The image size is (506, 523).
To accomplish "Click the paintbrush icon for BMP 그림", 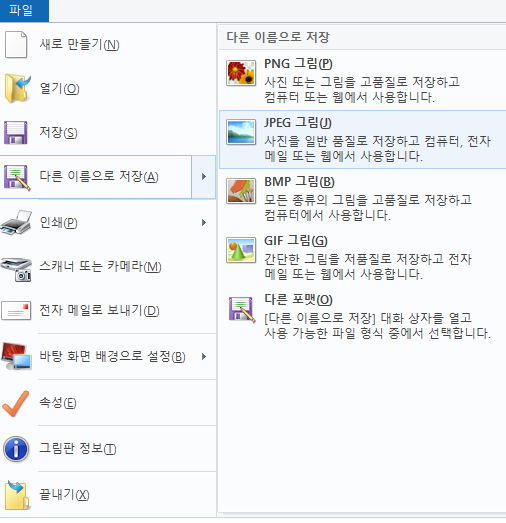I will click(241, 191).
